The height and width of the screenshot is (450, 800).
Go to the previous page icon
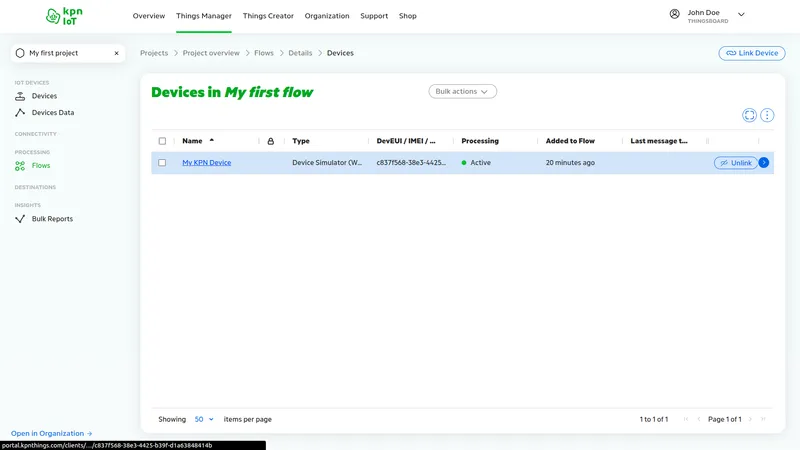point(698,419)
